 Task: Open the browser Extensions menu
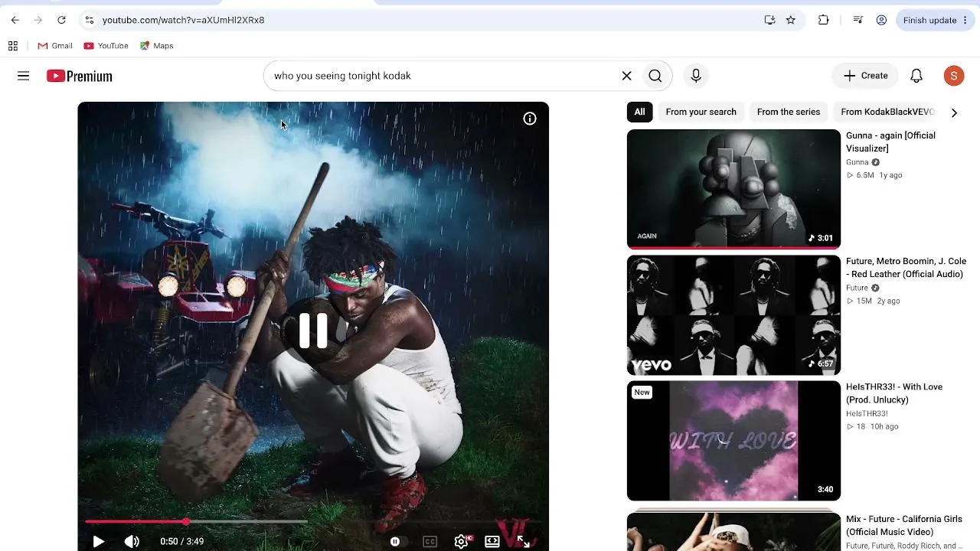coord(824,20)
